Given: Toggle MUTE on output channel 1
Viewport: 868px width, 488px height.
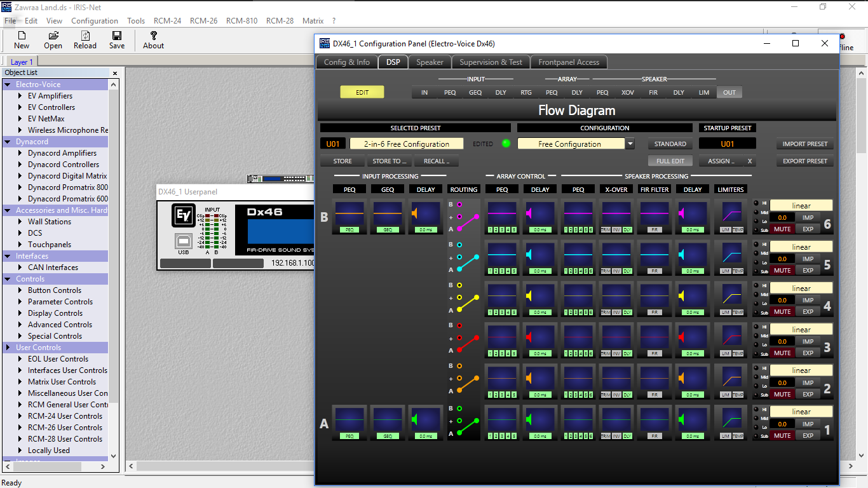Looking at the screenshot, I should pos(782,435).
